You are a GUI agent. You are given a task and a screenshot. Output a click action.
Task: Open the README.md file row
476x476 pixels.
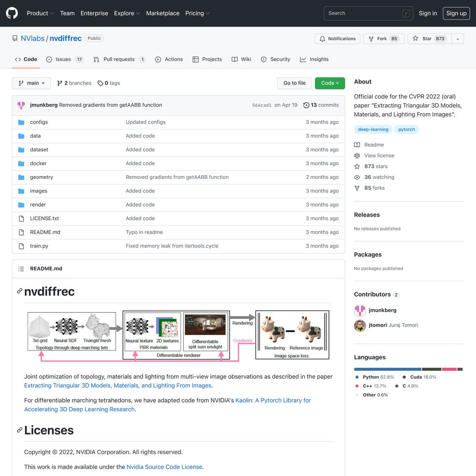click(x=178, y=233)
